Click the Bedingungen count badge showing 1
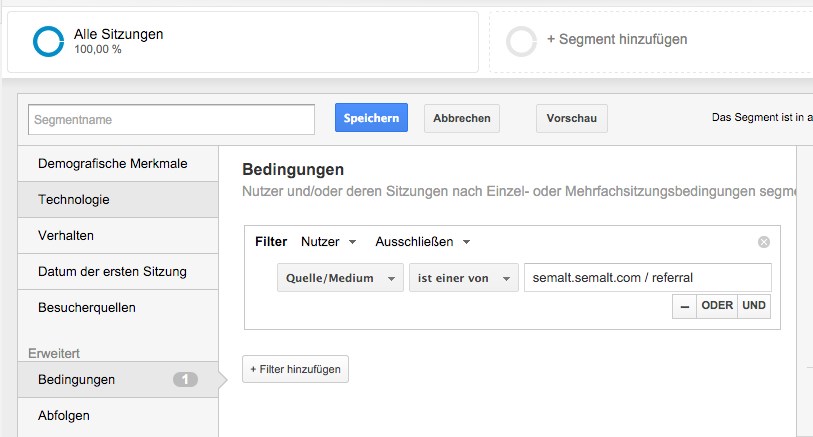 [x=185, y=379]
